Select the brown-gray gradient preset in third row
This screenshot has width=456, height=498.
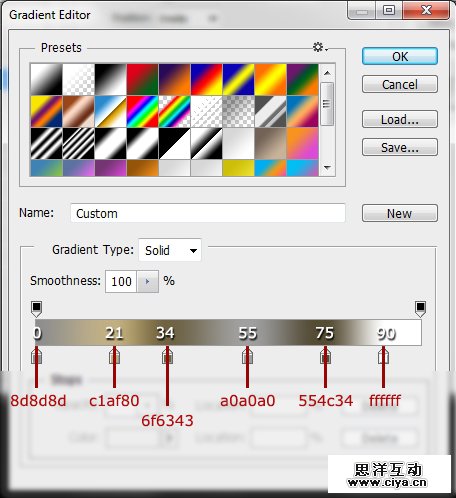(270, 143)
